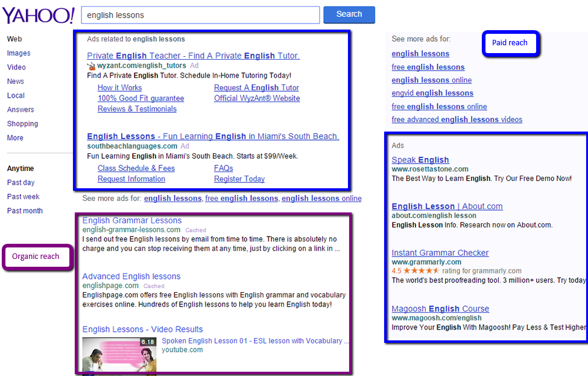Click the youtube.com source text

[x=182, y=350]
